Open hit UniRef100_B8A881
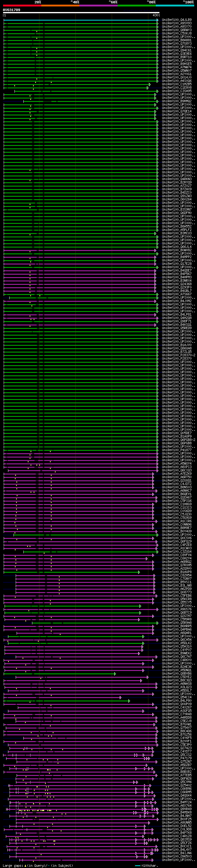 [x=177, y=40]
